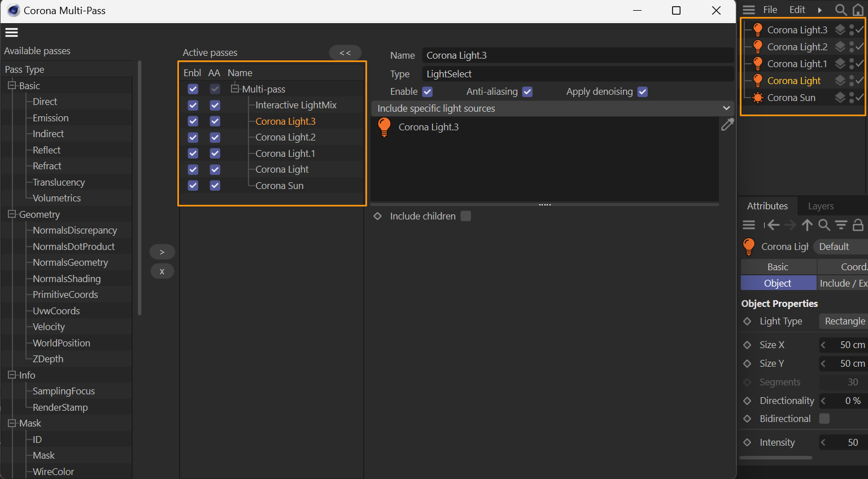Click the layer icon next to Corona Sun
The height and width of the screenshot is (479, 868).
coord(840,98)
